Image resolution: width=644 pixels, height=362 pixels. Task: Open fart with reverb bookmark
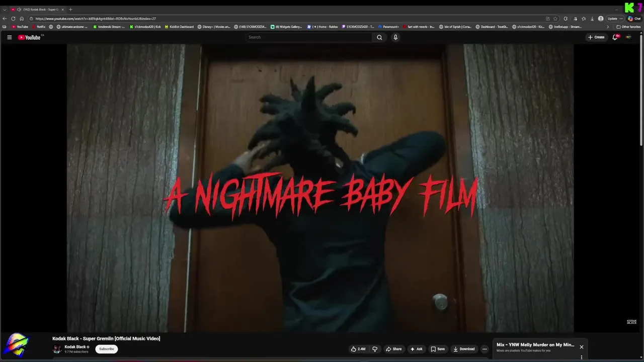[x=419, y=27]
